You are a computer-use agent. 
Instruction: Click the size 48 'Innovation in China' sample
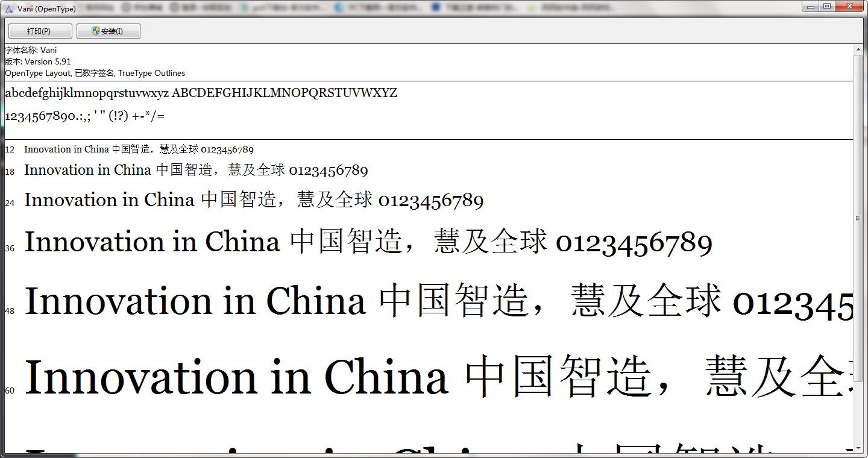pos(439,301)
